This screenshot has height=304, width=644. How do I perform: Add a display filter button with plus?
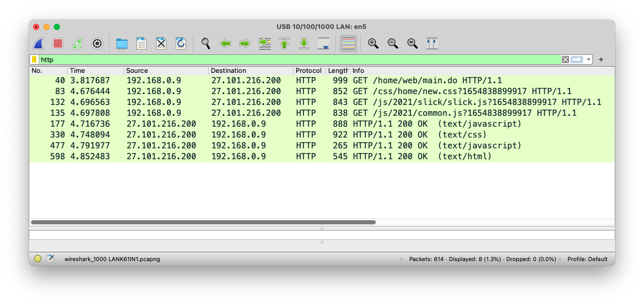[x=601, y=59]
